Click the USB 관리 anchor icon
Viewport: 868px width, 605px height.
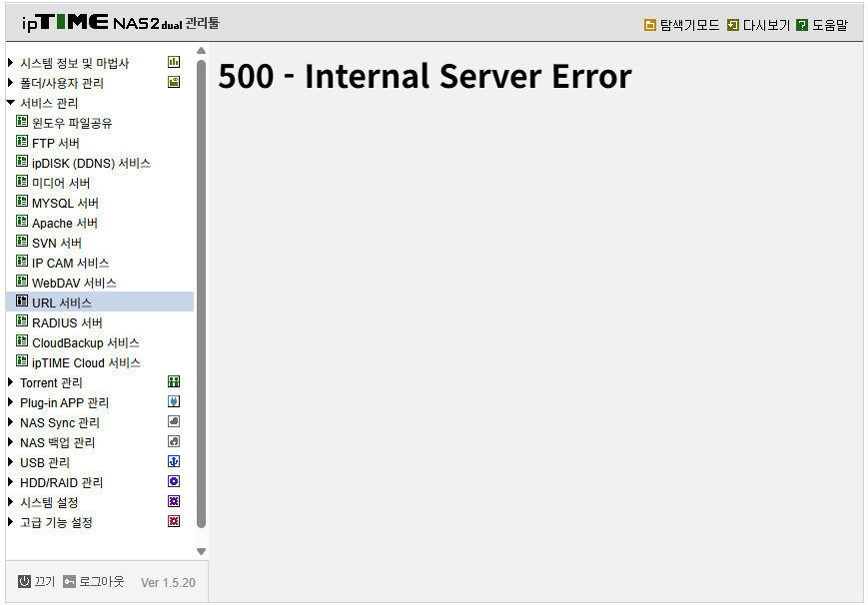coord(174,461)
